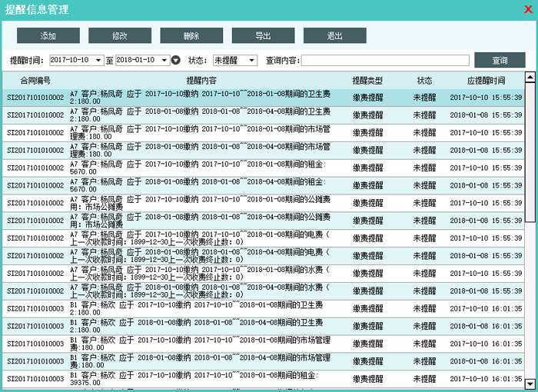
Task: Focus the 查询内容 text field
Action: (384, 60)
